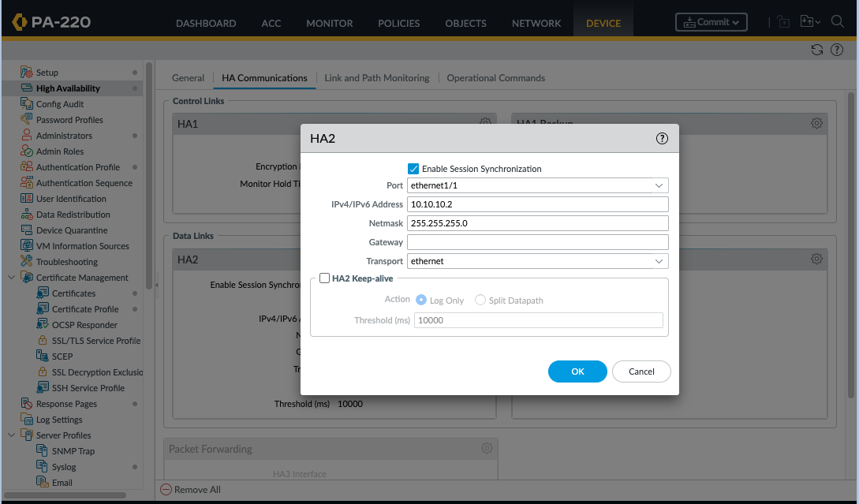
Task: Click the SSL/TLS Service Profile lock icon
Action: (x=42, y=341)
